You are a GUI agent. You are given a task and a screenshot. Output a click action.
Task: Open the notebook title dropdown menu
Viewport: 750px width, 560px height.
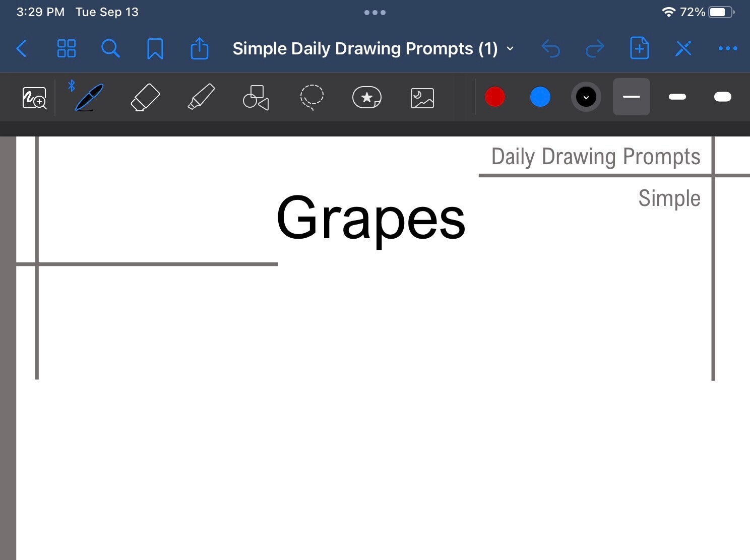(510, 48)
